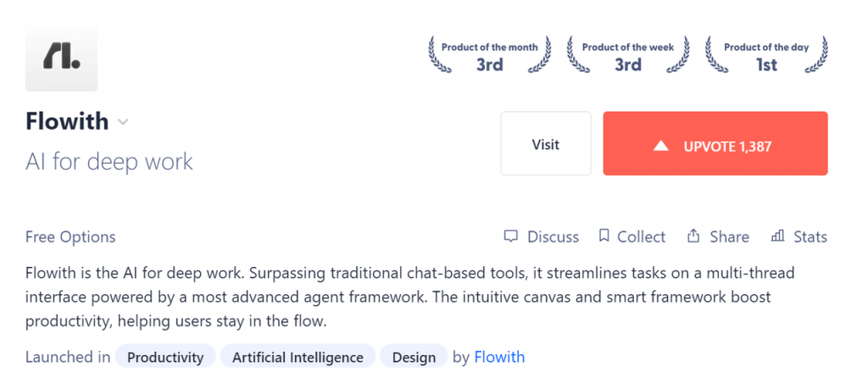Click the Collect bookmark icon

coord(604,236)
